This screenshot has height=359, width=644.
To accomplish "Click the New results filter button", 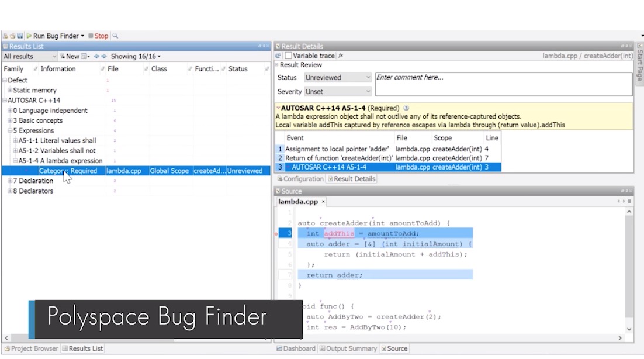I will coord(70,56).
